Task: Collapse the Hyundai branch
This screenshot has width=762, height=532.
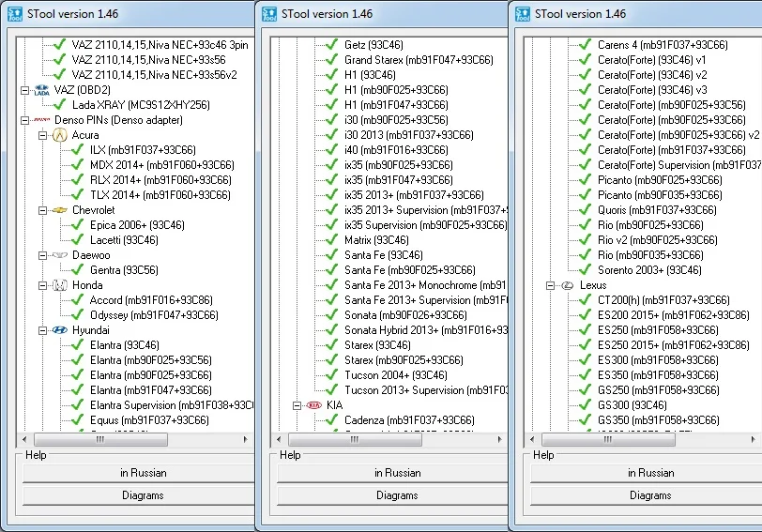Action: pyautogui.click(x=43, y=331)
